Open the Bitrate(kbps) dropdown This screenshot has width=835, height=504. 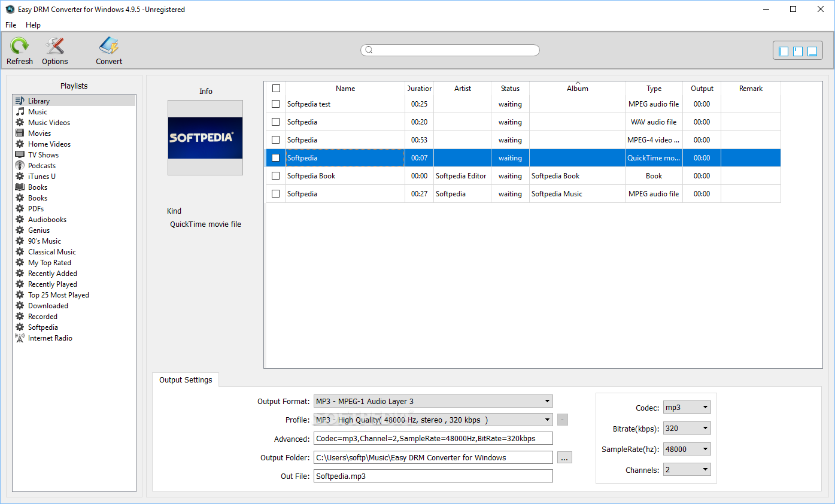[x=687, y=429]
